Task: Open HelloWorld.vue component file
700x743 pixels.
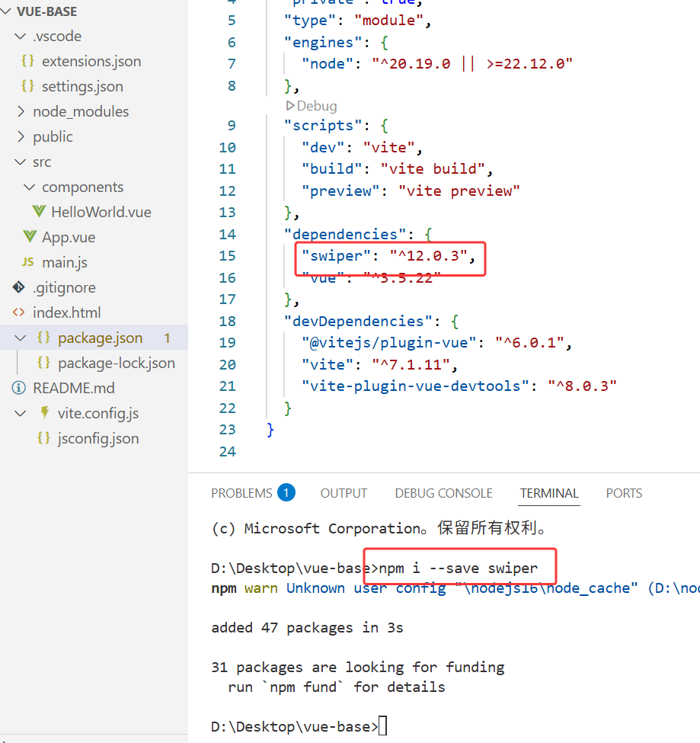Action: 101,212
